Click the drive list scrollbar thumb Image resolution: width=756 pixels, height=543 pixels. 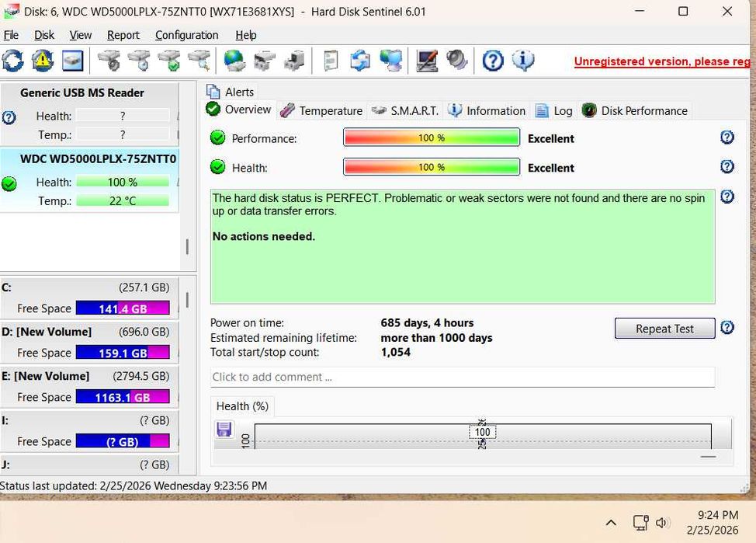click(187, 300)
